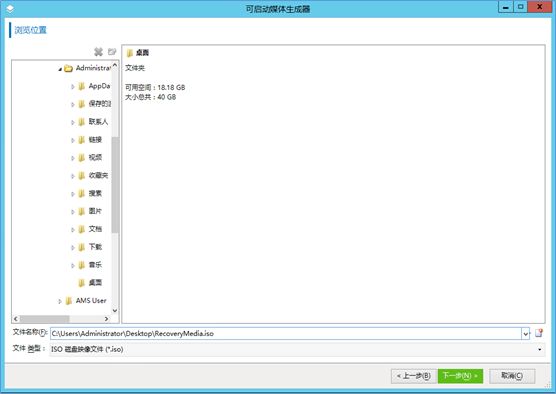Expand the 收藏夹 folder node
This screenshot has width=556, height=394.
click(x=73, y=176)
